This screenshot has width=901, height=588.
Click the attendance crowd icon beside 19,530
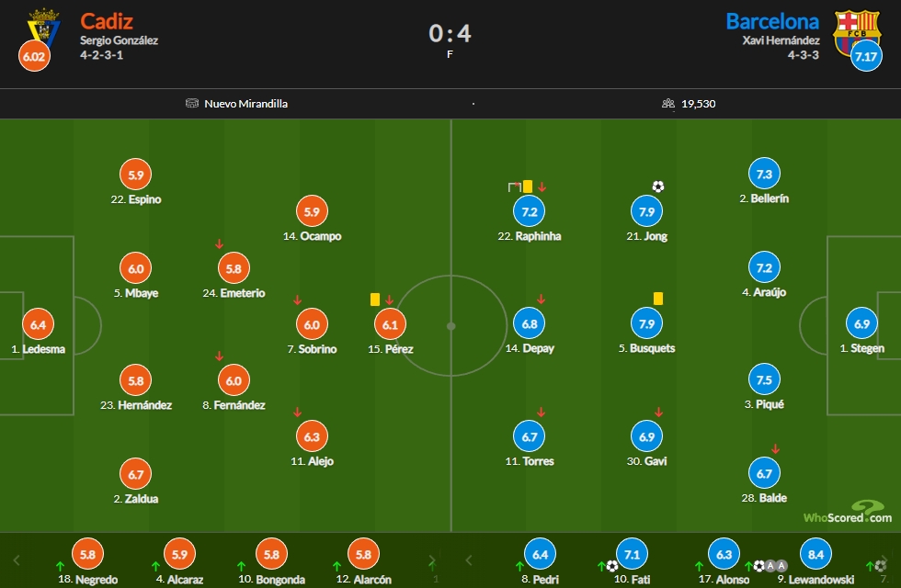coord(667,103)
